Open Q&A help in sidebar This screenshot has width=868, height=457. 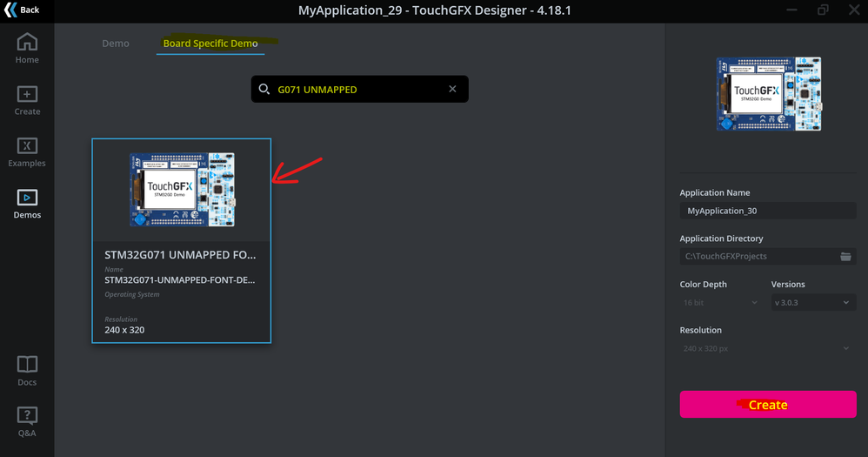click(27, 422)
